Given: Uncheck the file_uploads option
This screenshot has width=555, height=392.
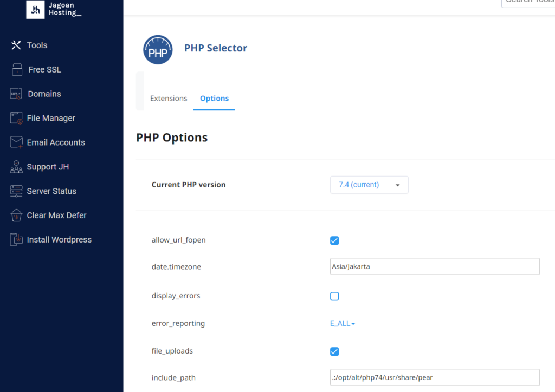Looking at the screenshot, I should pyautogui.click(x=334, y=351).
